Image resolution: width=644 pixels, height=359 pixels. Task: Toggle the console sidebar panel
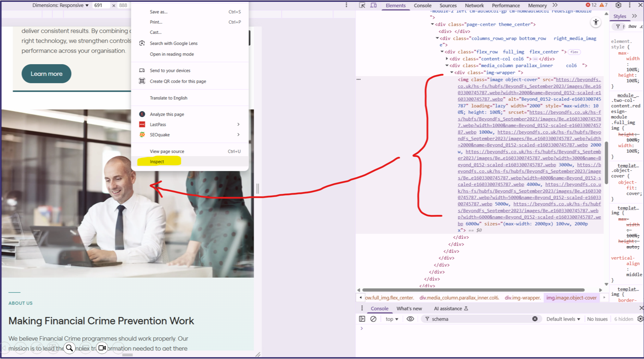362,319
